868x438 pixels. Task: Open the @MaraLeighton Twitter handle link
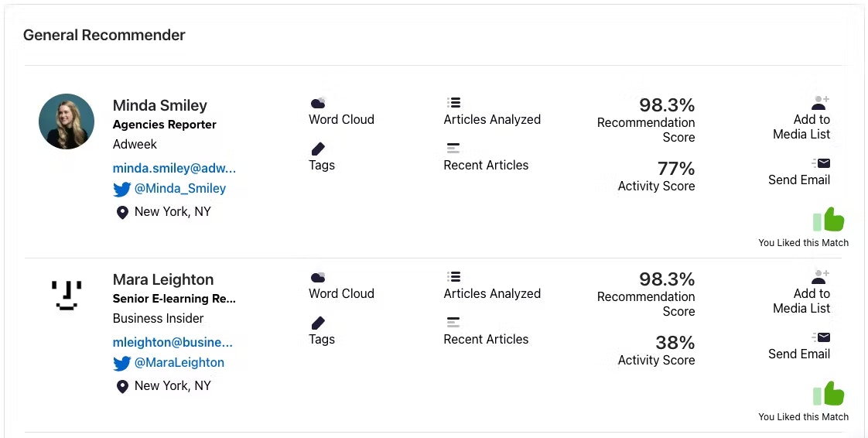point(179,363)
